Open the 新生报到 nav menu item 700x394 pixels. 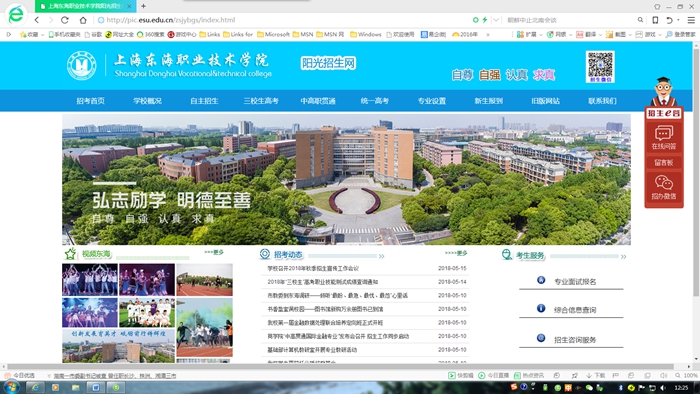[488, 101]
